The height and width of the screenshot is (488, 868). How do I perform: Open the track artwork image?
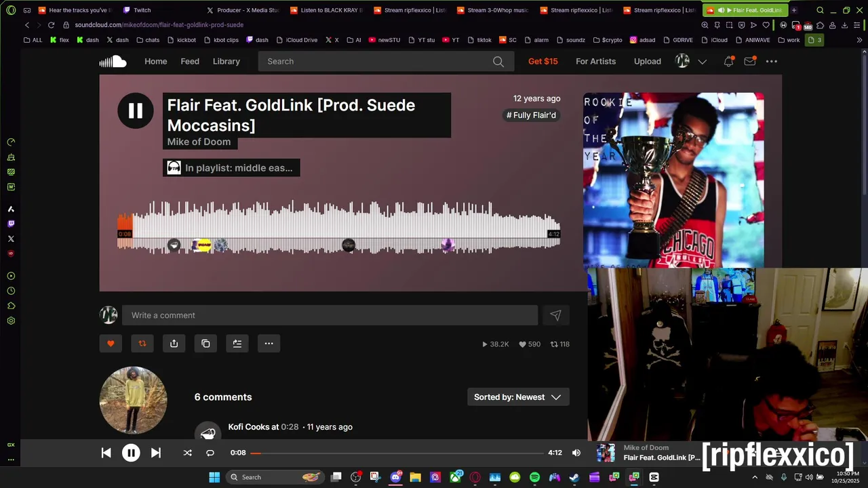point(674,180)
